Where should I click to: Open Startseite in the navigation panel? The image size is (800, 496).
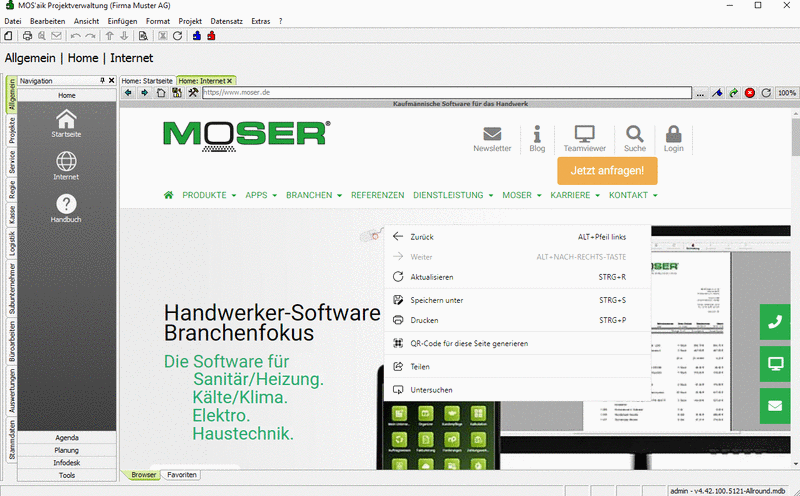point(66,123)
